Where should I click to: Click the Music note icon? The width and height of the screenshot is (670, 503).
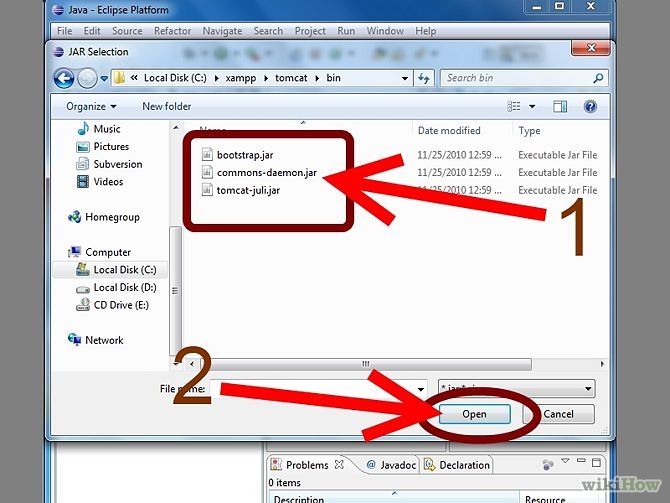[x=83, y=129]
